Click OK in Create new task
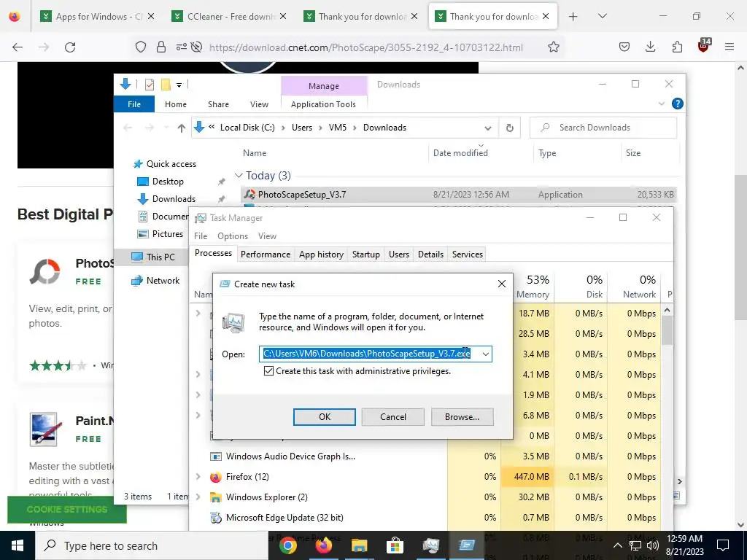747x560 pixels. pos(325,416)
